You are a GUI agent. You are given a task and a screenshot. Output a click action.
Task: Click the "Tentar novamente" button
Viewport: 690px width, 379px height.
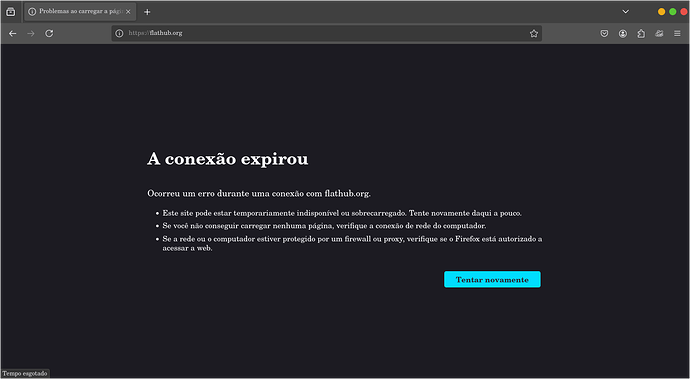click(492, 280)
